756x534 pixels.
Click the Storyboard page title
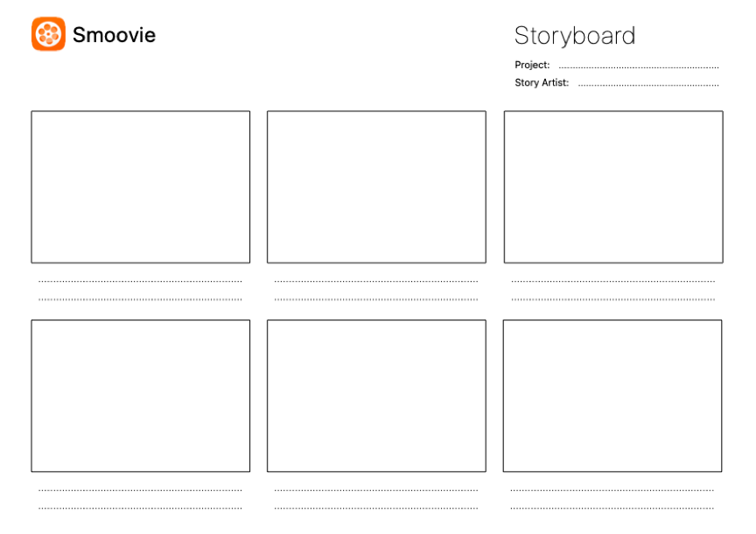574,36
